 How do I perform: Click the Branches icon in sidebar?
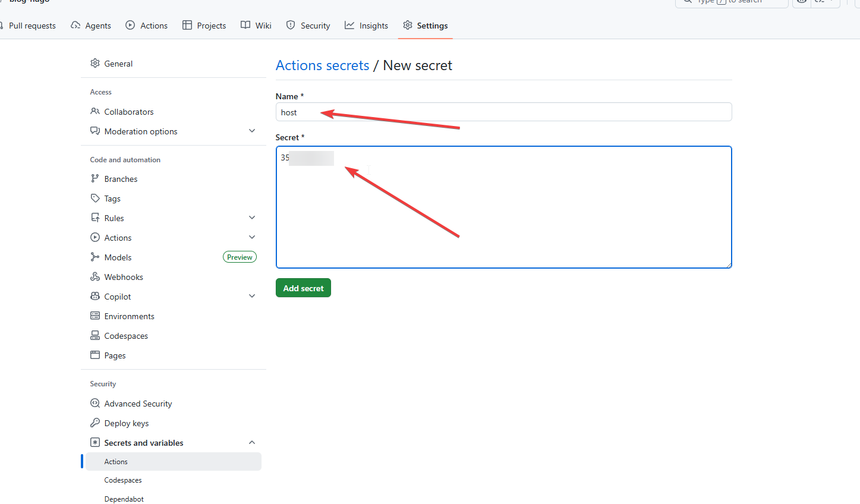point(95,179)
